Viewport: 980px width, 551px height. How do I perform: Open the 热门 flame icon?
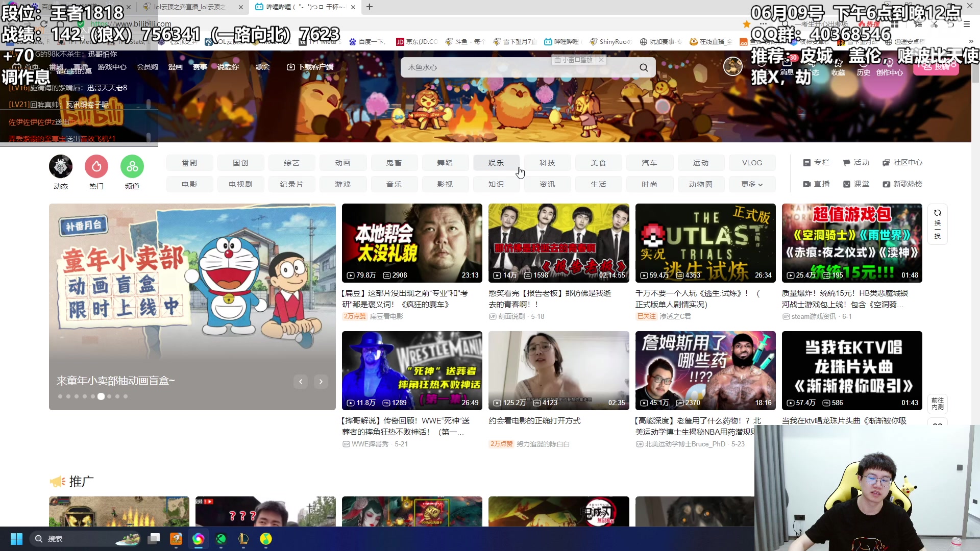[96, 166]
